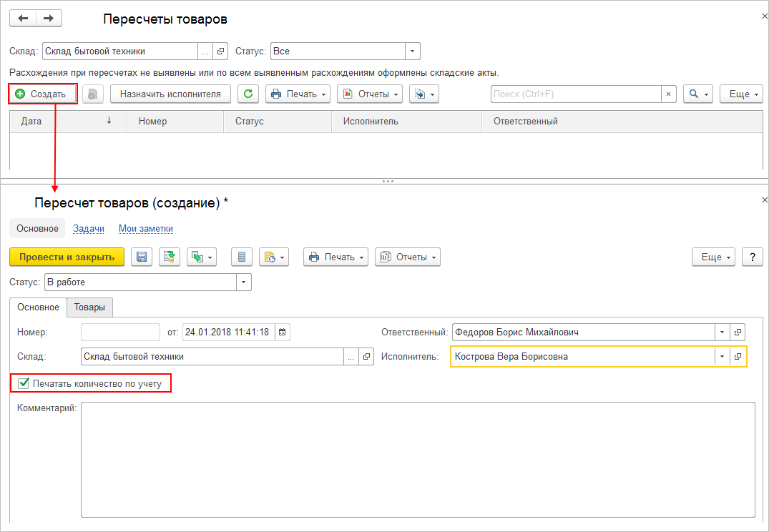Expand the Ответственный dropdown arrow
The width and height of the screenshot is (769, 532).
pos(722,332)
